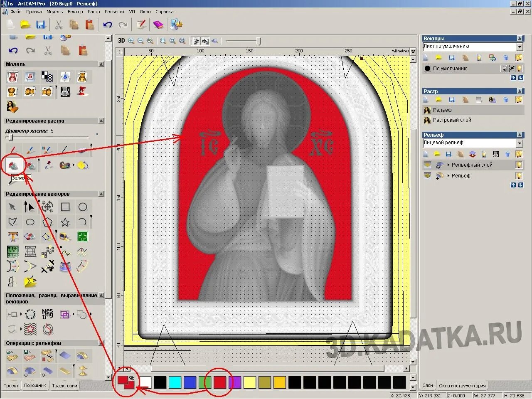Select the star vector tool

(65, 222)
